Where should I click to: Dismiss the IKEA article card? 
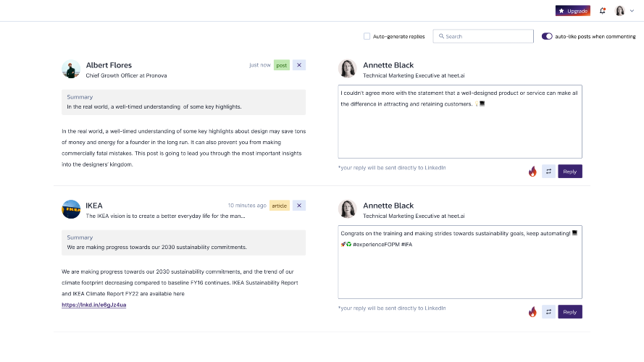299,206
